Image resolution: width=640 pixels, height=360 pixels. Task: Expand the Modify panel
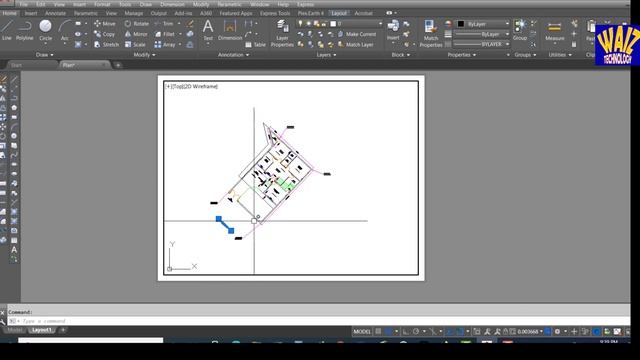click(144, 55)
